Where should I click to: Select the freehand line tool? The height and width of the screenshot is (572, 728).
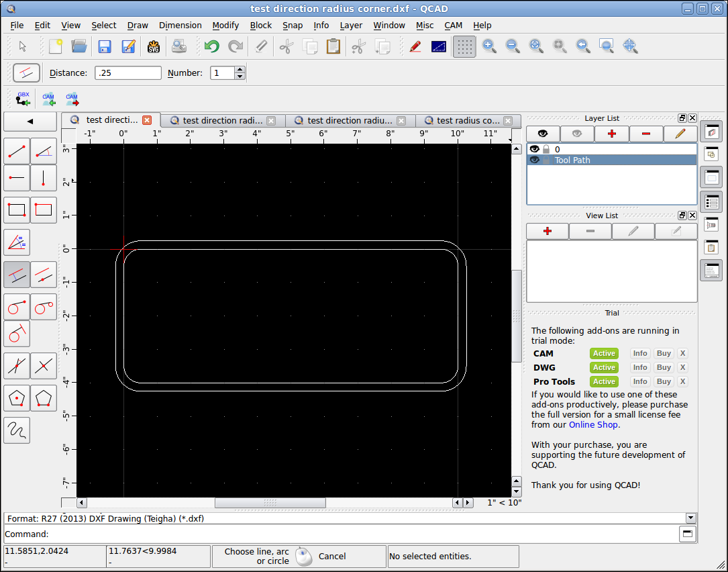pyautogui.click(x=17, y=430)
